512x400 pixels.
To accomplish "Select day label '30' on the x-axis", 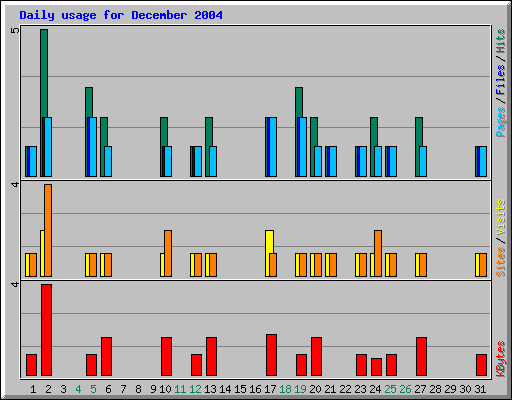I will (465, 389).
